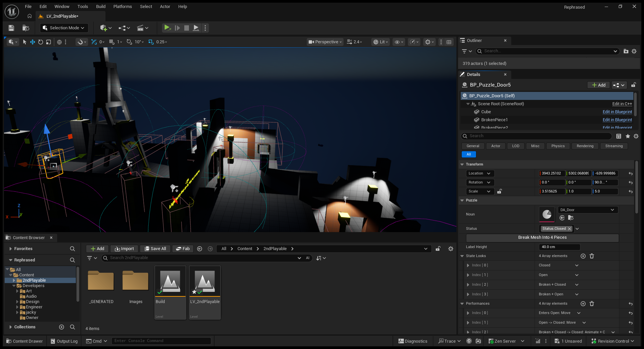
Task: Toggle Details panel lock icon
Action: [x=634, y=85]
